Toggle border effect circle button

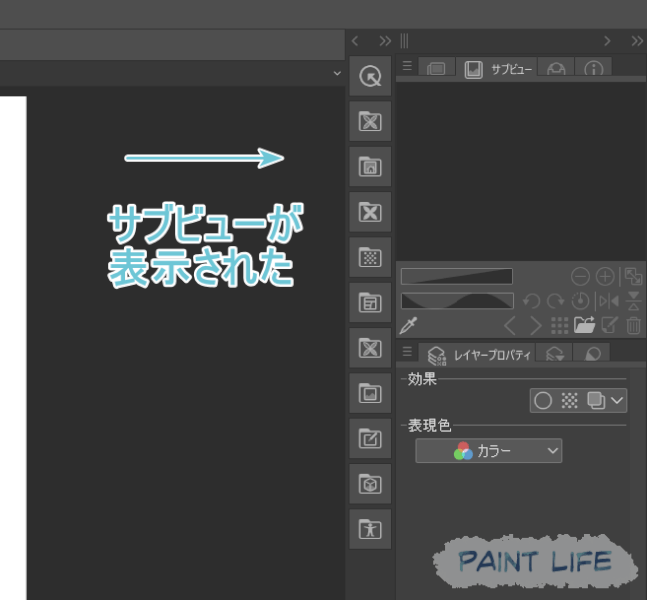pos(543,400)
